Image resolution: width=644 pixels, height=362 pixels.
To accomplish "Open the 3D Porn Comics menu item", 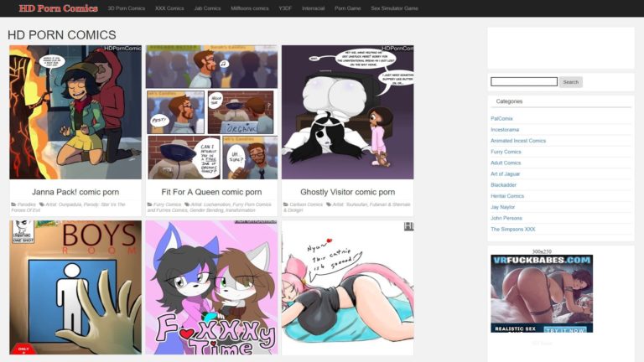I will [x=127, y=8].
